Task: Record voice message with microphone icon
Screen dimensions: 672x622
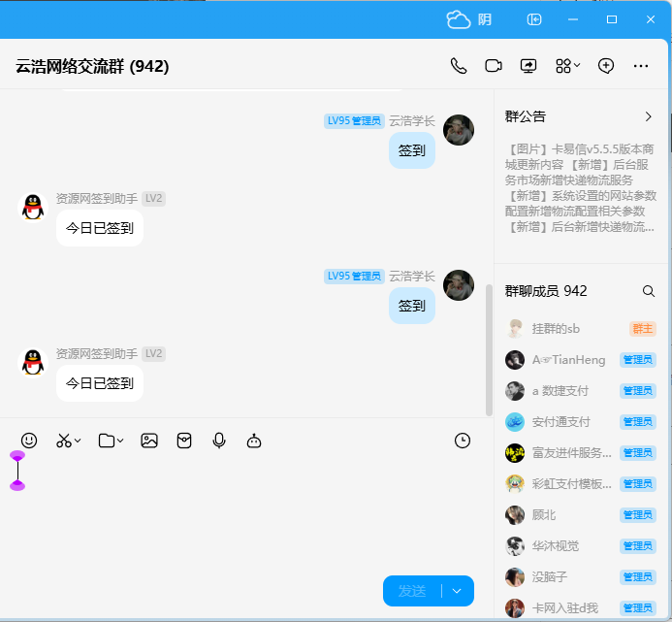Action: tap(219, 441)
